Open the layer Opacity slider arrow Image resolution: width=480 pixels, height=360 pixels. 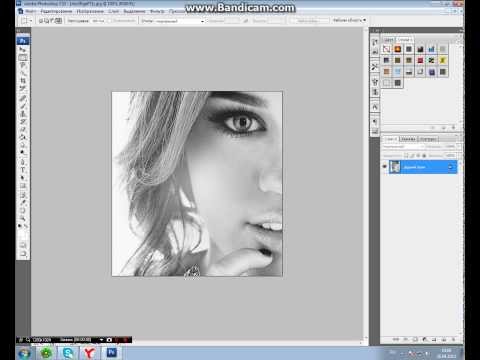pyautogui.click(x=459, y=146)
